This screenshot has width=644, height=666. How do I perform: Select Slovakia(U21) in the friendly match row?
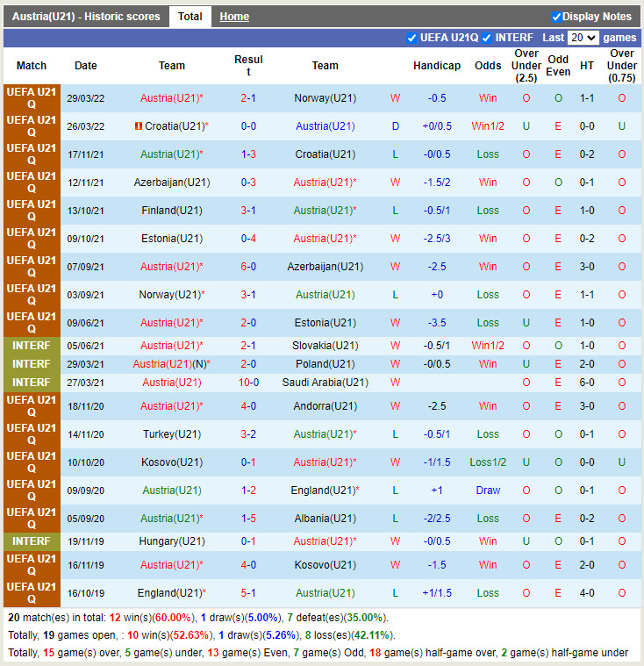325,346
